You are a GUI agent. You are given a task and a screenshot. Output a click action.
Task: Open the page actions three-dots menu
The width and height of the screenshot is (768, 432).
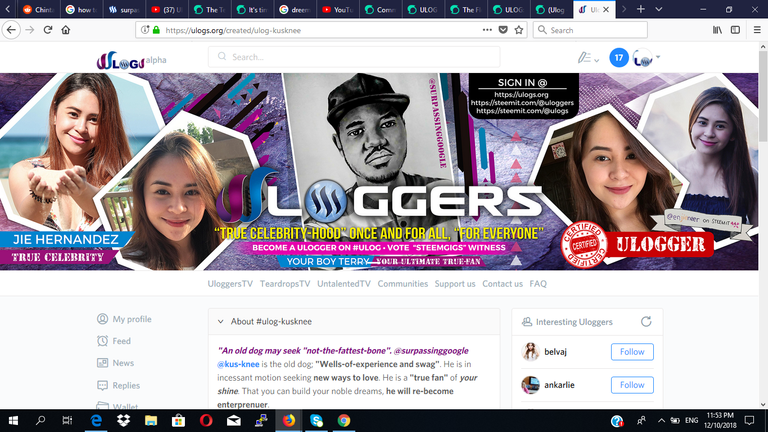point(487,30)
